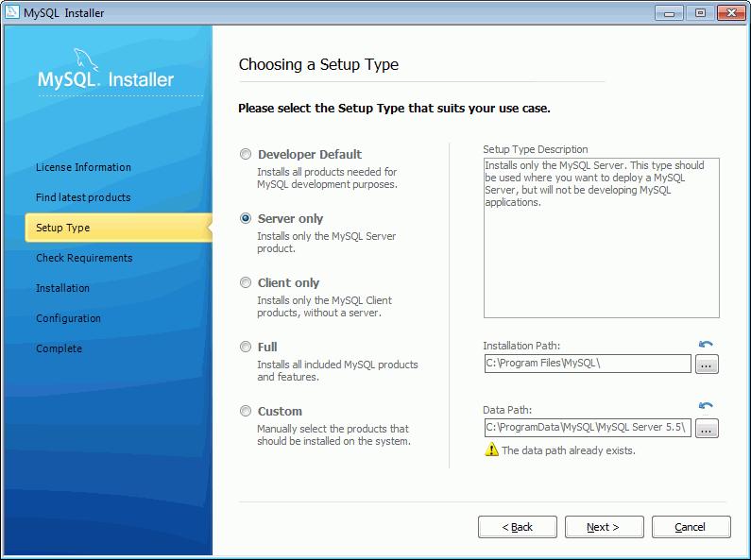The width and height of the screenshot is (751, 560).
Task: Click the Back button
Action: tap(518, 527)
